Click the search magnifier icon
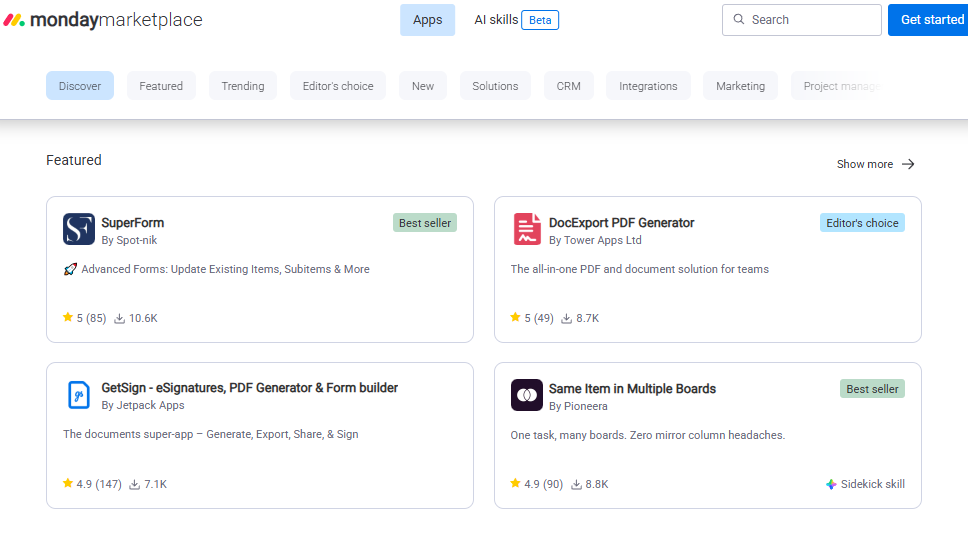Viewport: 968px width, 540px height. (738, 19)
